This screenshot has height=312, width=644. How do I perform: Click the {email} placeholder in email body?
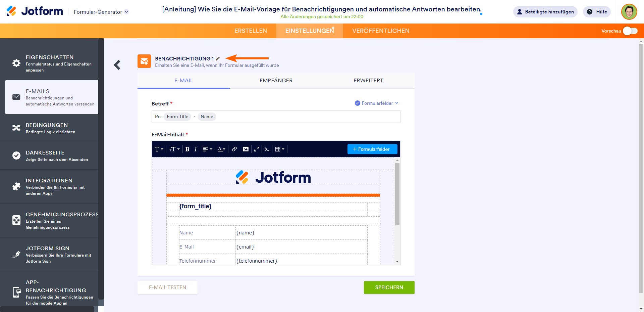[245, 247]
